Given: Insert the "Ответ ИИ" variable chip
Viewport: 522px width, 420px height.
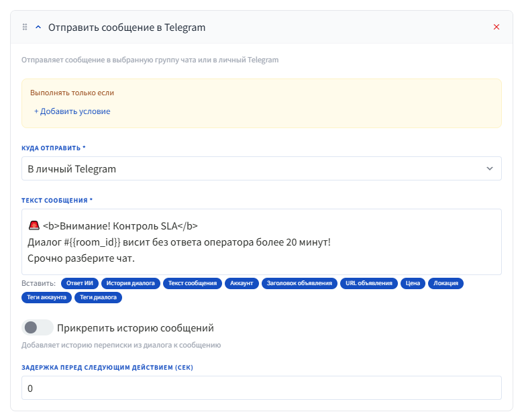Looking at the screenshot, I should tap(80, 283).
